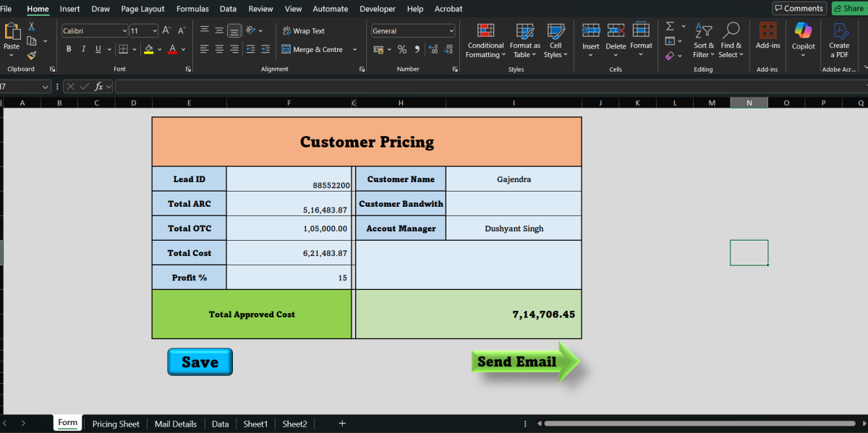The height and width of the screenshot is (433, 868).
Task: Click the AutoSum sigma icon
Action: (x=670, y=26)
